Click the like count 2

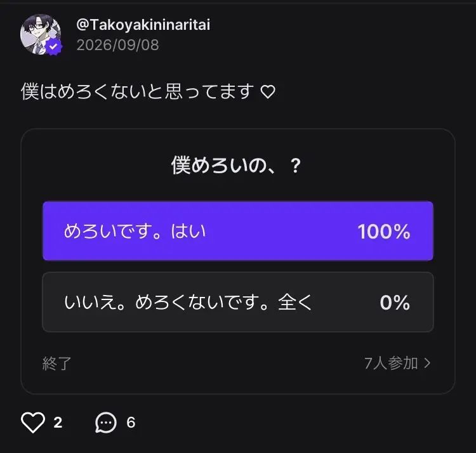click(58, 423)
